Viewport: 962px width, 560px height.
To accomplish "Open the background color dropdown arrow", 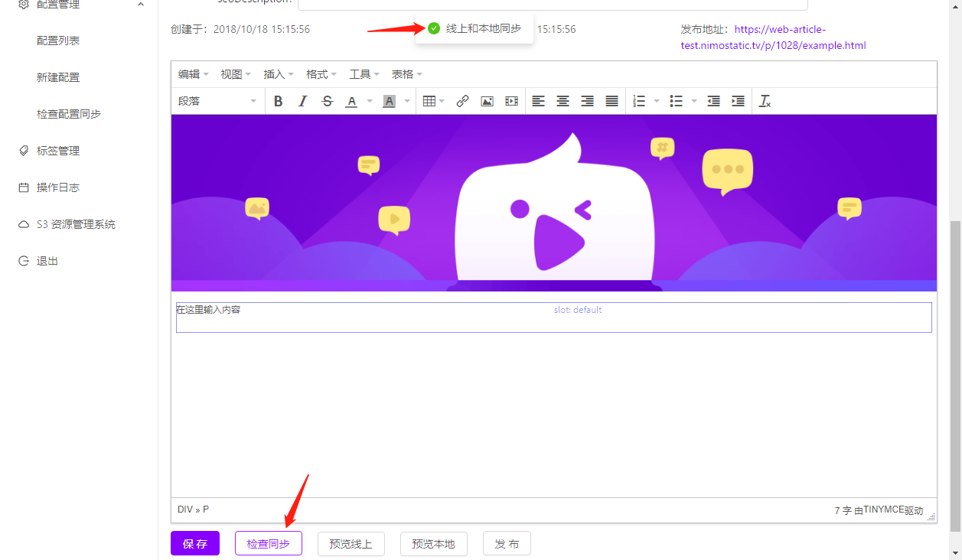I will coord(407,101).
